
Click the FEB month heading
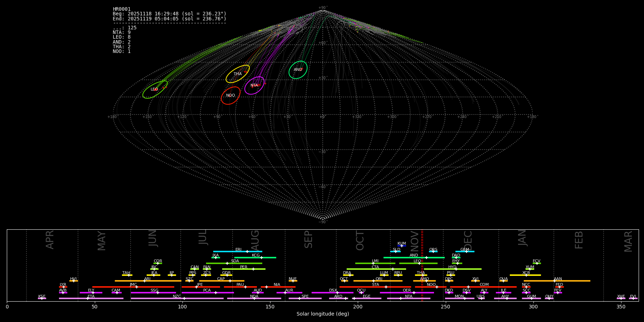tap(579, 240)
